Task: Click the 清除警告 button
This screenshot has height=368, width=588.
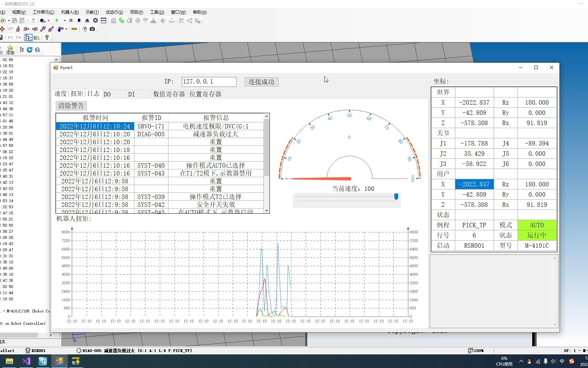Action: coord(71,106)
